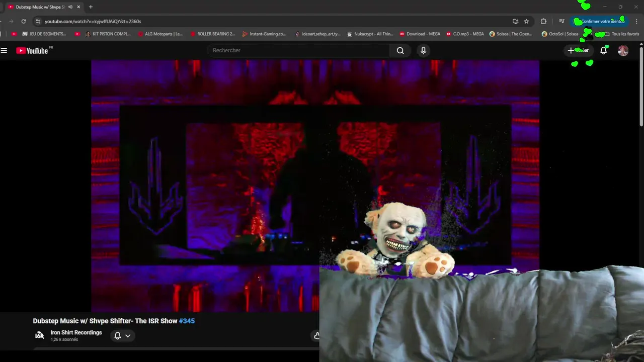Click the 1,26 k abonnés text
This screenshot has width=644, height=362.
[64, 340]
